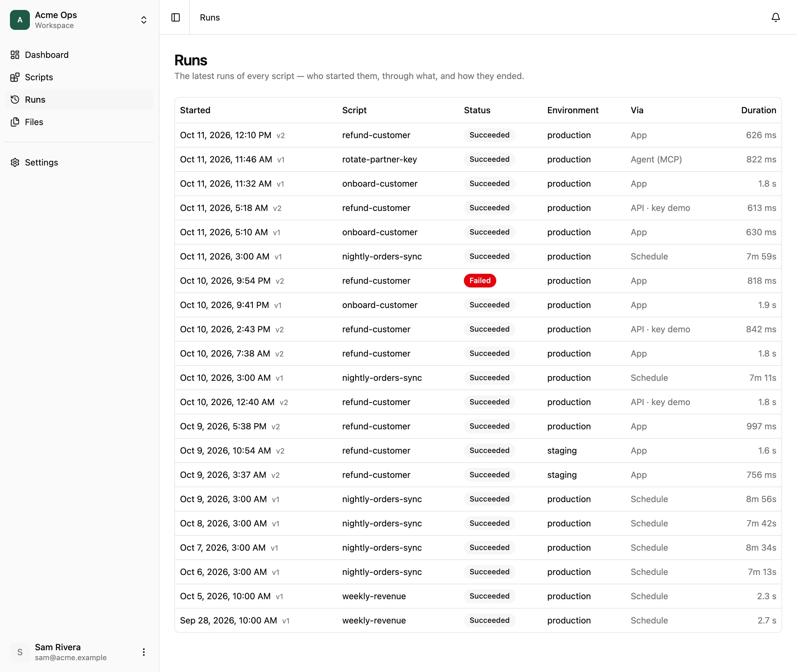Click API · key demo on 5:18 AM run
Image resolution: width=797 pixels, height=672 pixels.
[660, 208]
